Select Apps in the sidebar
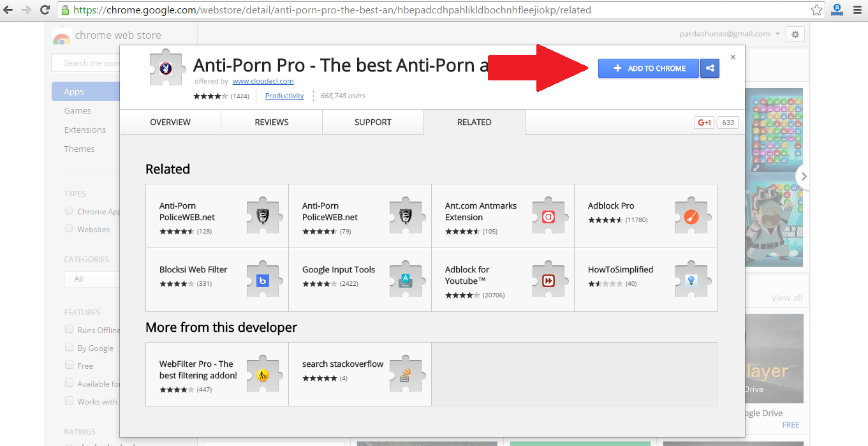The height and width of the screenshot is (446, 868). pos(85,91)
